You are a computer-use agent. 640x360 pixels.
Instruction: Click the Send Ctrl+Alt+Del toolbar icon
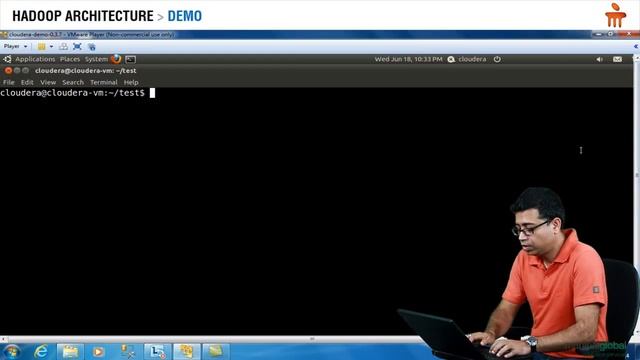click(x=64, y=47)
